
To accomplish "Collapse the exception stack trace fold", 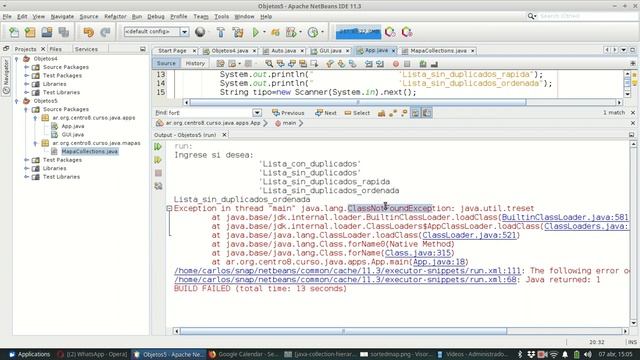I will [x=169, y=209].
